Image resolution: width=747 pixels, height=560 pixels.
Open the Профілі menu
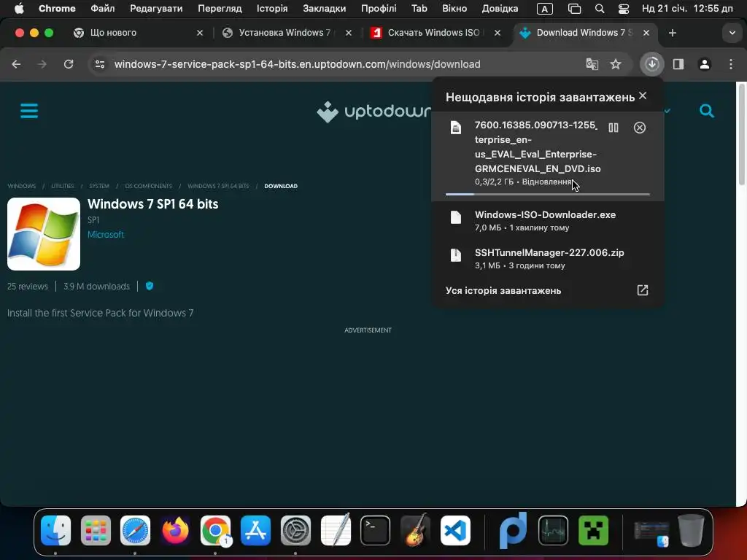coord(379,8)
